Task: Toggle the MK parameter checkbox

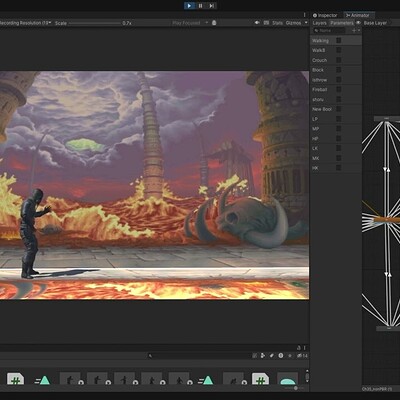Action: click(x=338, y=158)
